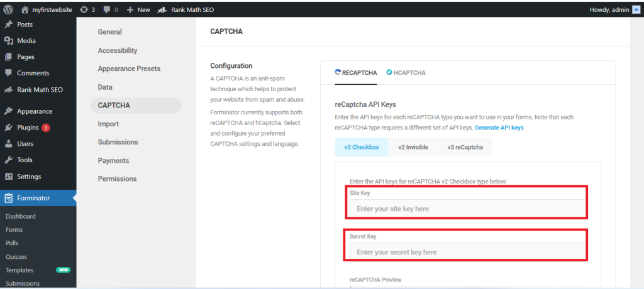Open Forminator Templates submenu item
The image size is (644, 289).
pos(19,270)
